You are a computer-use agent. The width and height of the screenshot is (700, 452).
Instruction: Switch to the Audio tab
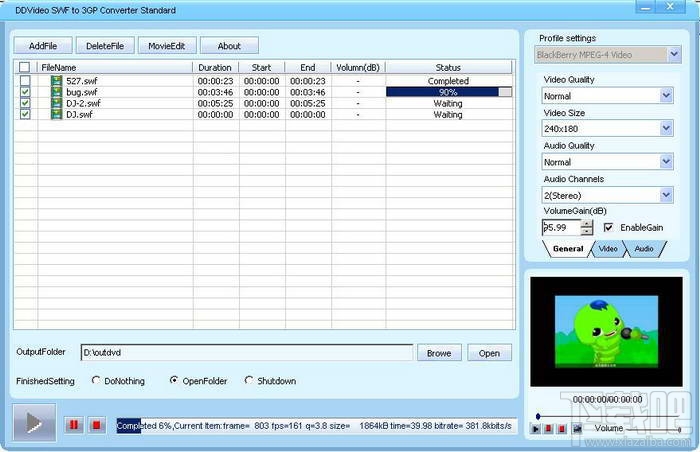click(644, 249)
